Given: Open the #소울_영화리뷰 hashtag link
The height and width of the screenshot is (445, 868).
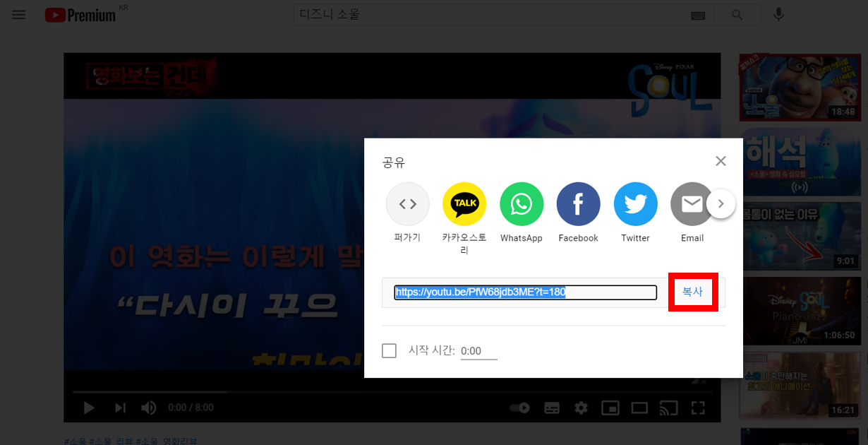Looking at the screenshot, I should point(167,441).
